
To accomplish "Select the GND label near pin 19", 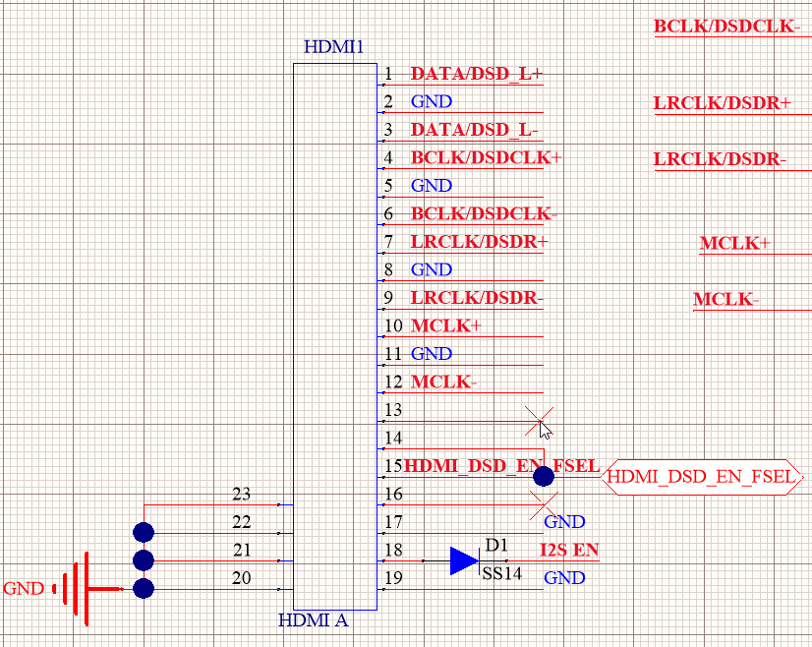I will (x=564, y=577).
